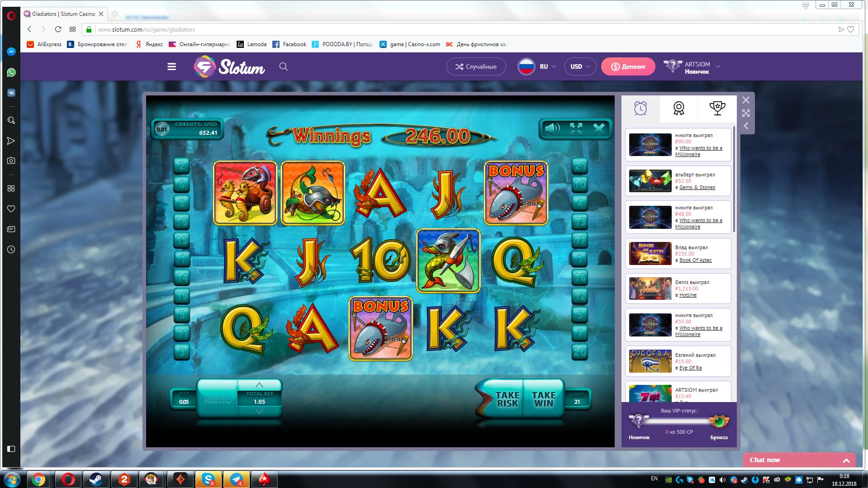Open the Яндекс bookmark
The image size is (868, 488).
tap(150, 44)
